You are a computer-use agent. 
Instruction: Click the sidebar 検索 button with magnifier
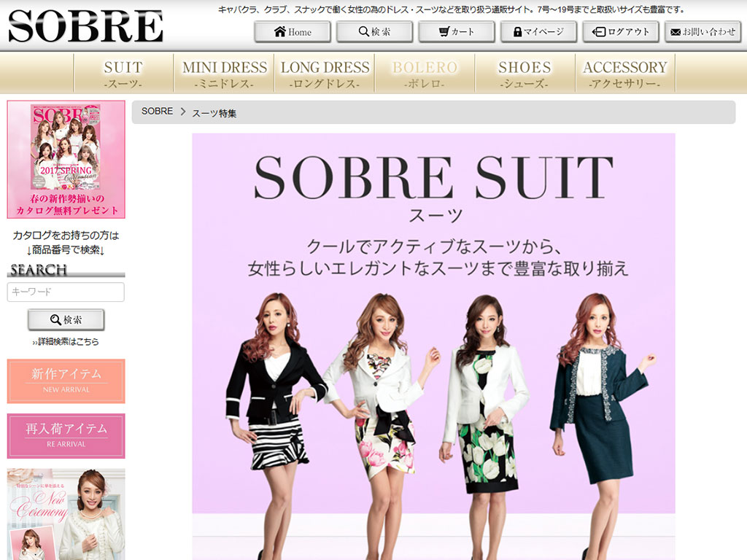tap(66, 319)
